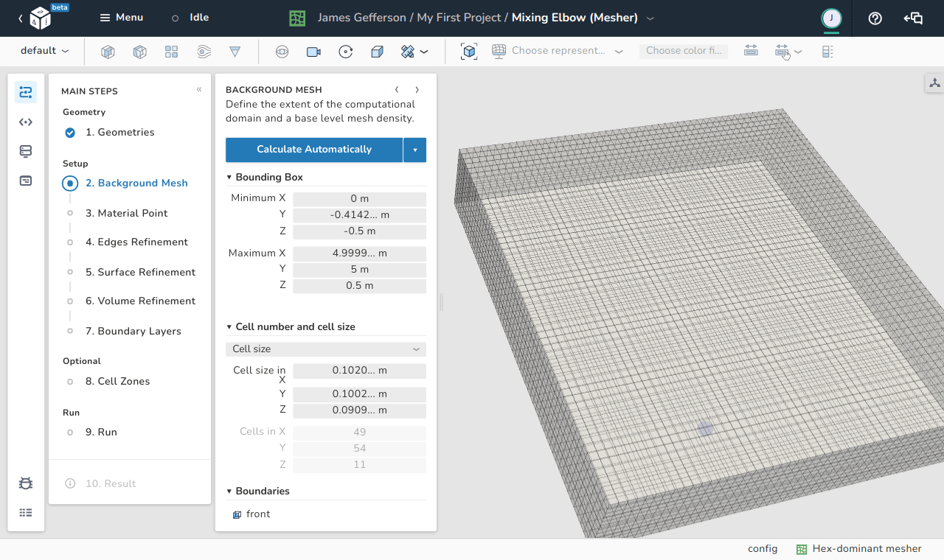Open the Choose color field selector
The width and height of the screenshot is (944, 560).
(x=684, y=51)
